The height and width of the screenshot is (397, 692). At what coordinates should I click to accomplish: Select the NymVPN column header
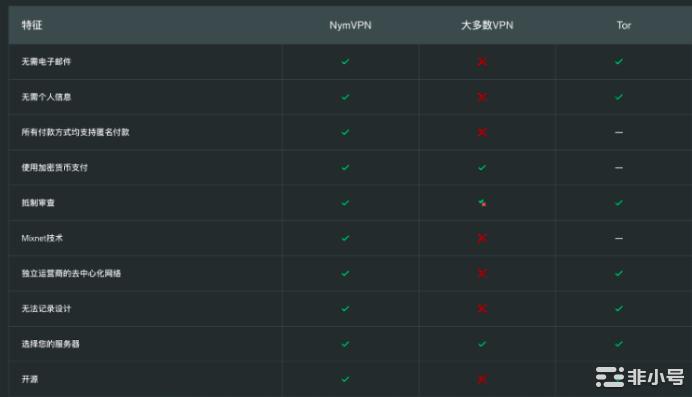click(350, 25)
